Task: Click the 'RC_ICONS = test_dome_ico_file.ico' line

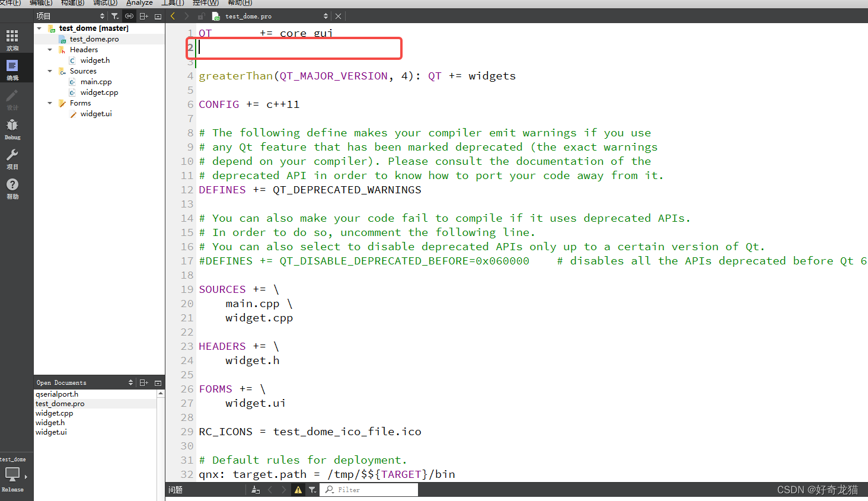Action: click(x=310, y=432)
